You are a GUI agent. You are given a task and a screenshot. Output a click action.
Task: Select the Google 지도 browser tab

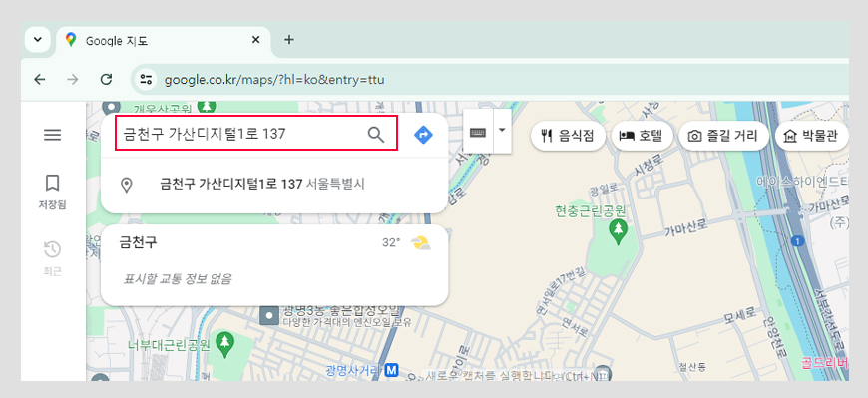[x=164, y=41]
